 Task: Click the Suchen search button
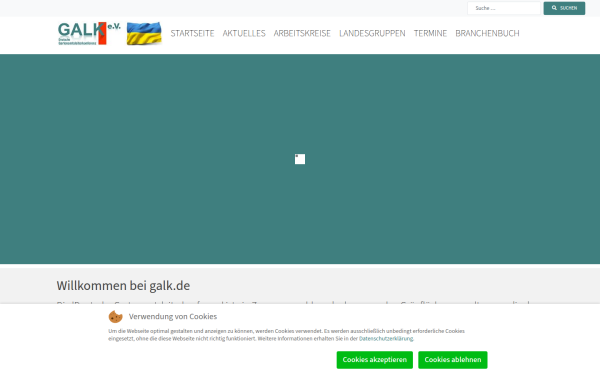[x=564, y=8]
